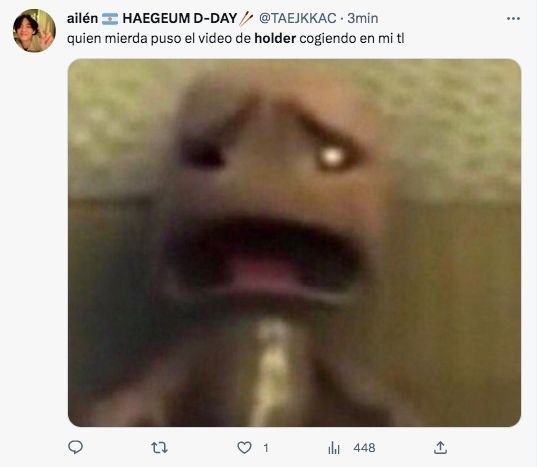Viewport: 537px width, 467px height.
Task: Open the profile avatar of ailén
Action: (34, 31)
